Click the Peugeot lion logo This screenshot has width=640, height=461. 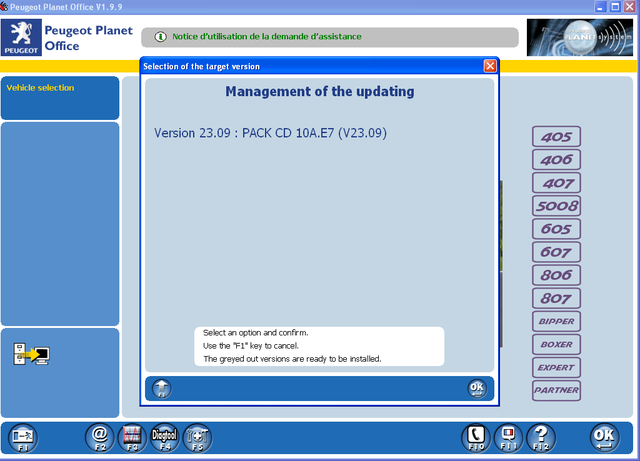(21, 38)
